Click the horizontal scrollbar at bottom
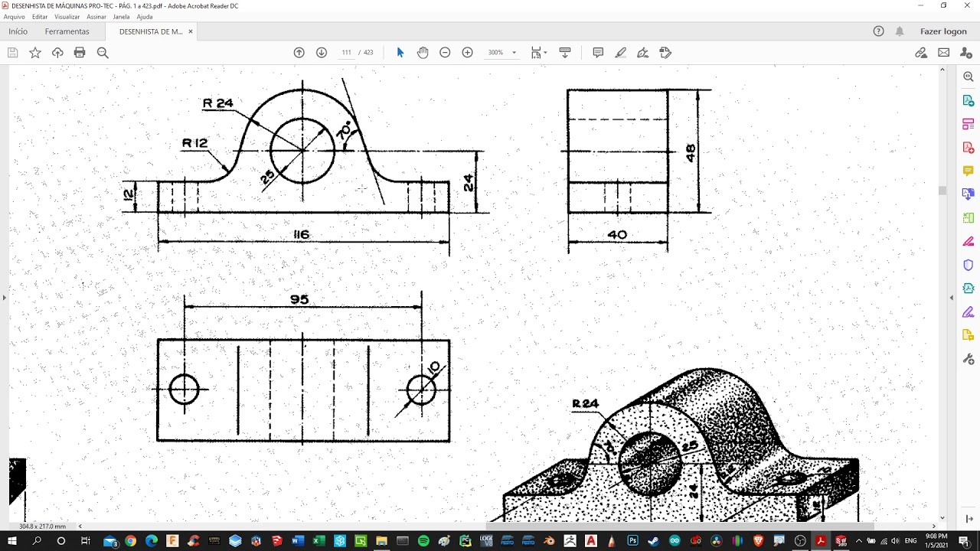The width and height of the screenshot is (980, 551). (681, 527)
